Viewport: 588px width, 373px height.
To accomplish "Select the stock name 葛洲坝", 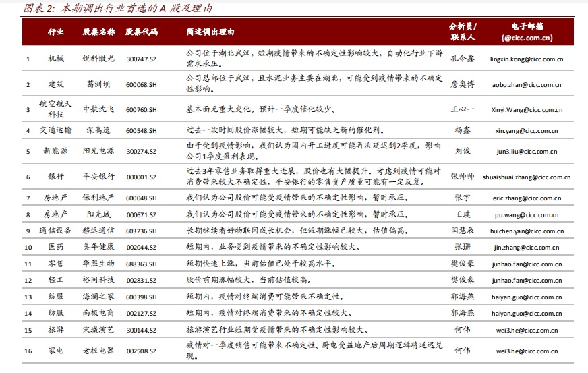I will [98, 84].
